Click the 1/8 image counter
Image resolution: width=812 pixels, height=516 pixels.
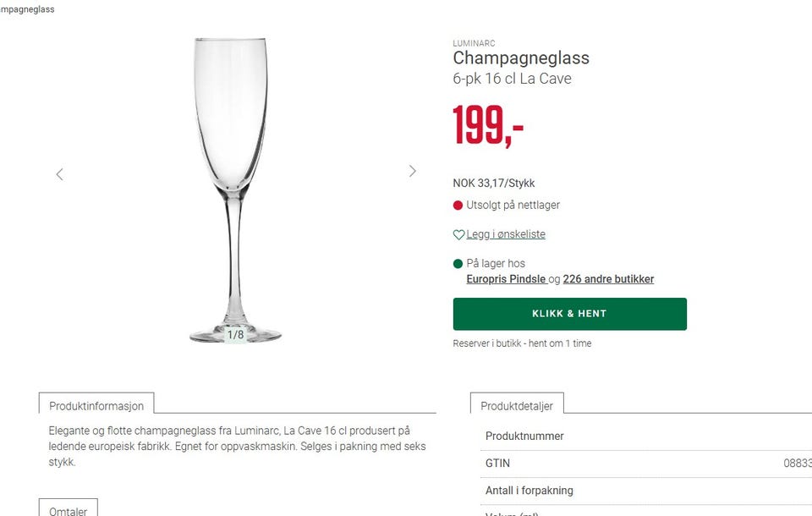235,335
